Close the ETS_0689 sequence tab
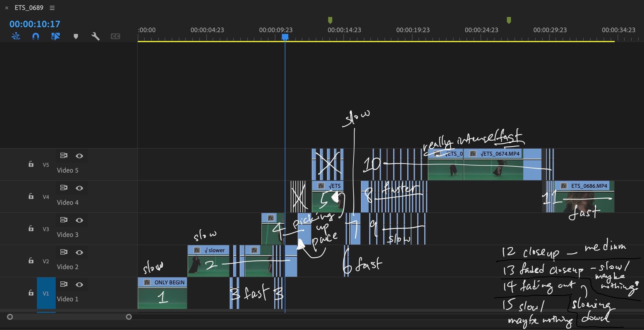The height and width of the screenshot is (330, 644). 6,8
